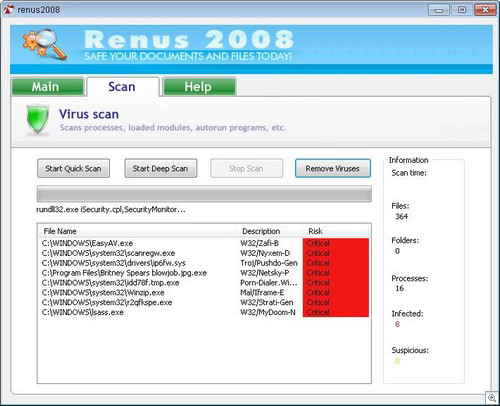Click the renus2008 title bar app icon

coord(9,9)
